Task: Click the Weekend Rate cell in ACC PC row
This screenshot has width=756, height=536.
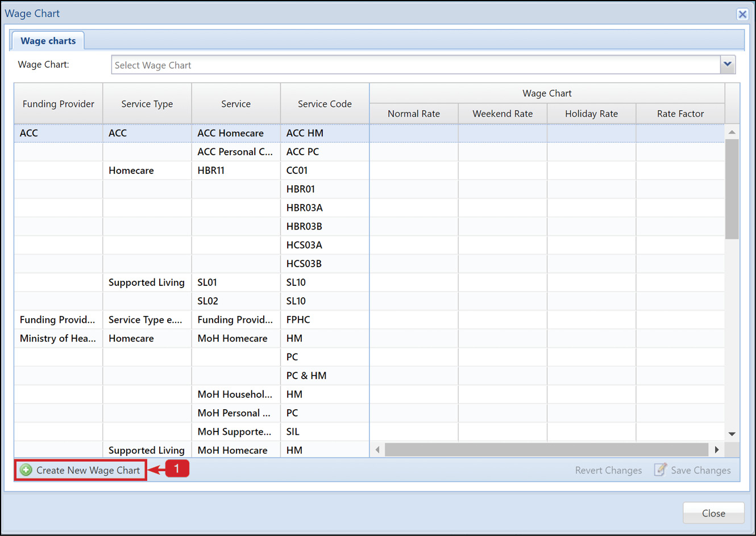Action: tap(502, 152)
